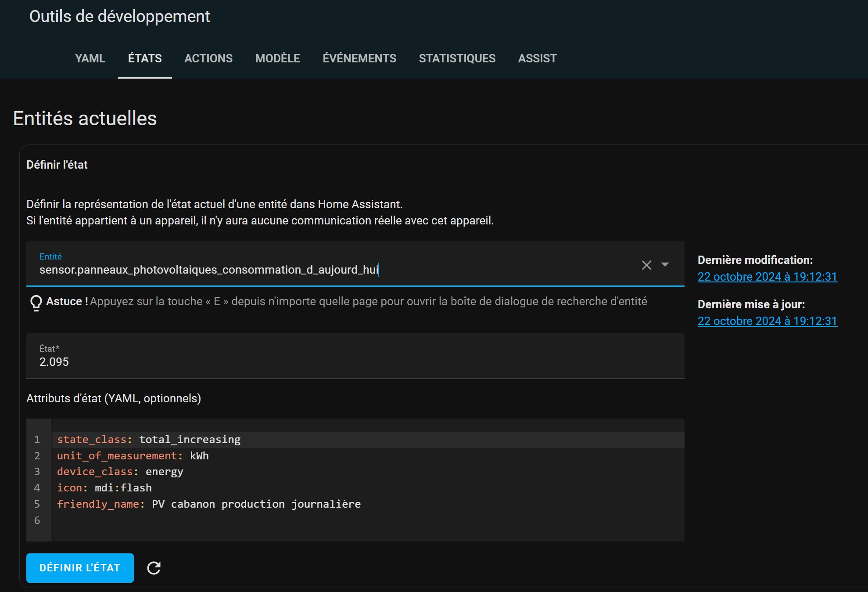Click the friendly_name line in attributes editor
Viewport: 868px width, 592px height.
tap(368, 504)
